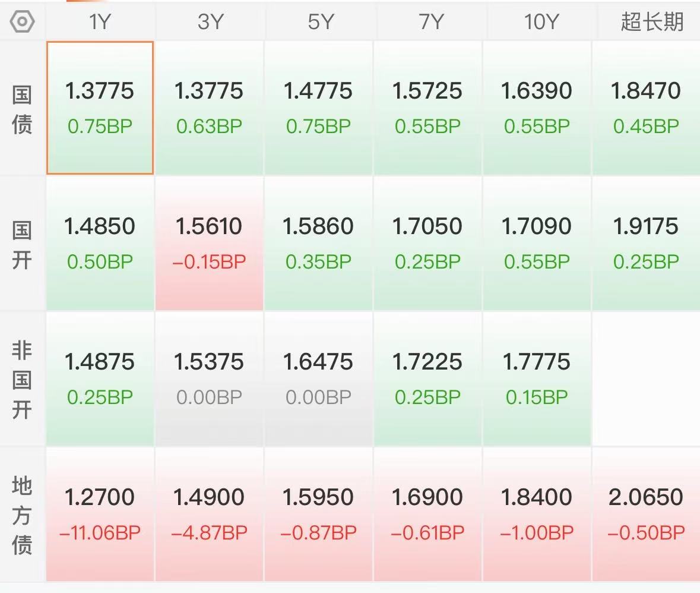Open the 国债 10Y cell showing 1.6390

tap(537, 108)
